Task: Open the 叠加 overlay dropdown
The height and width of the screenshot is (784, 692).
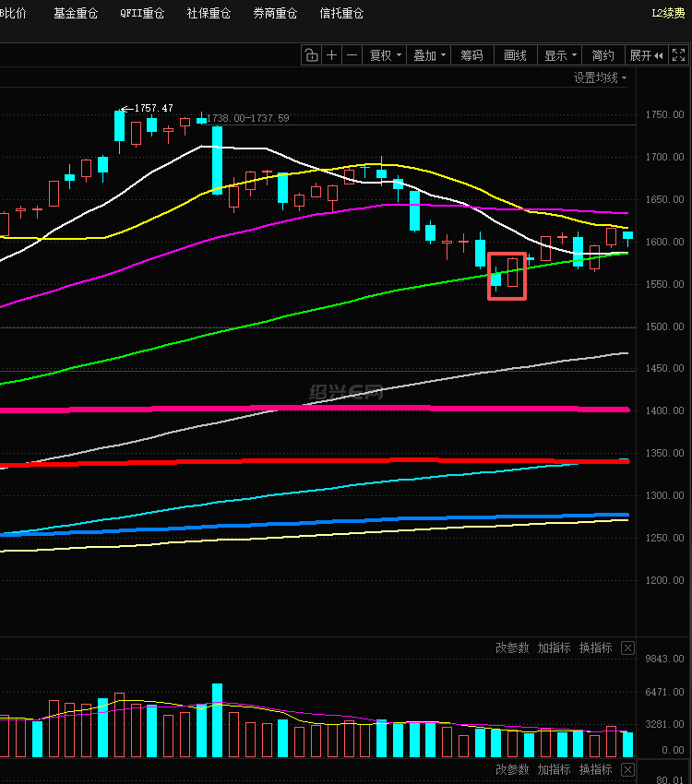Action: (x=429, y=55)
